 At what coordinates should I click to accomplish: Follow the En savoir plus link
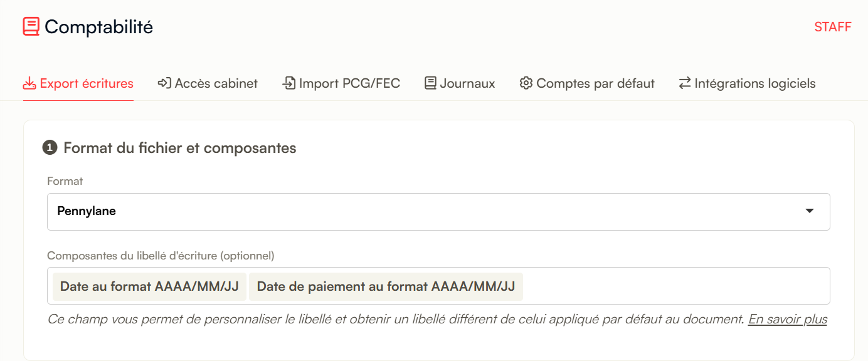pyautogui.click(x=788, y=320)
